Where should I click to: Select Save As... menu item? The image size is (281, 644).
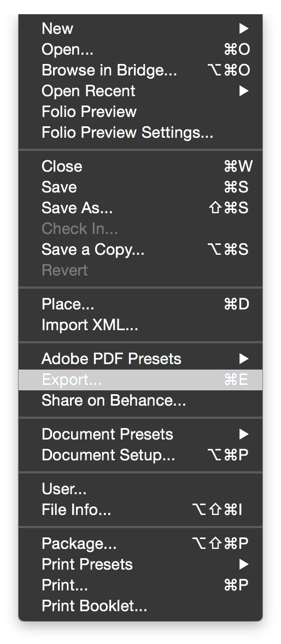tap(140, 208)
